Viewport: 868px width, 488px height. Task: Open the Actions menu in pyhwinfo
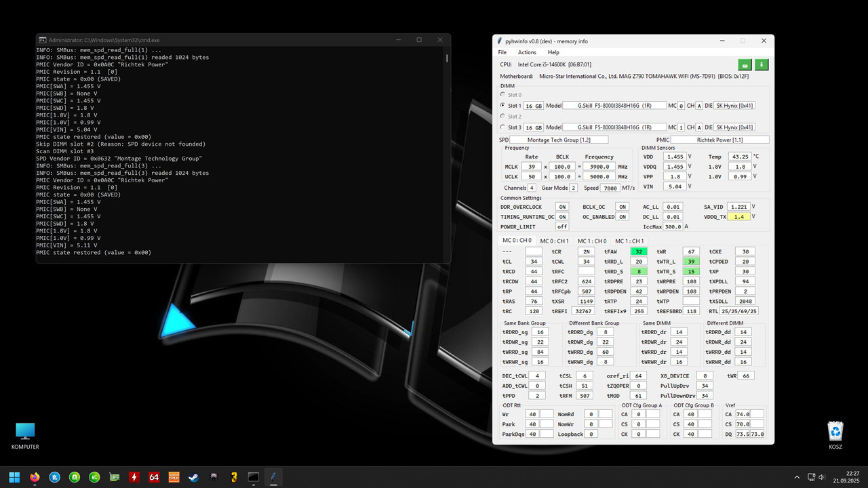(527, 52)
